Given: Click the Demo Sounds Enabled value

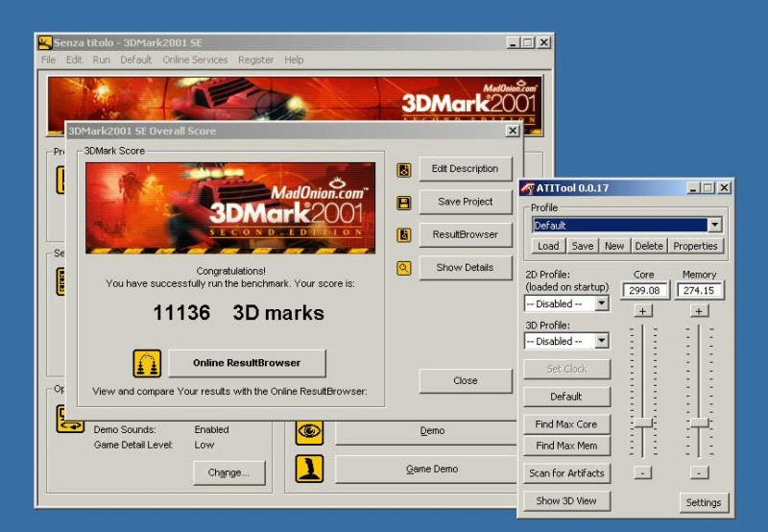Looking at the screenshot, I should coord(211,429).
